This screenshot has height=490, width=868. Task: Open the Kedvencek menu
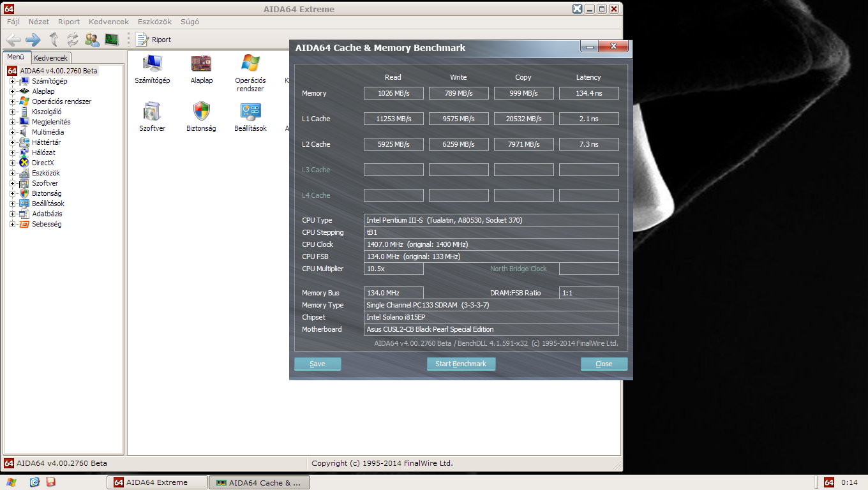109,22
